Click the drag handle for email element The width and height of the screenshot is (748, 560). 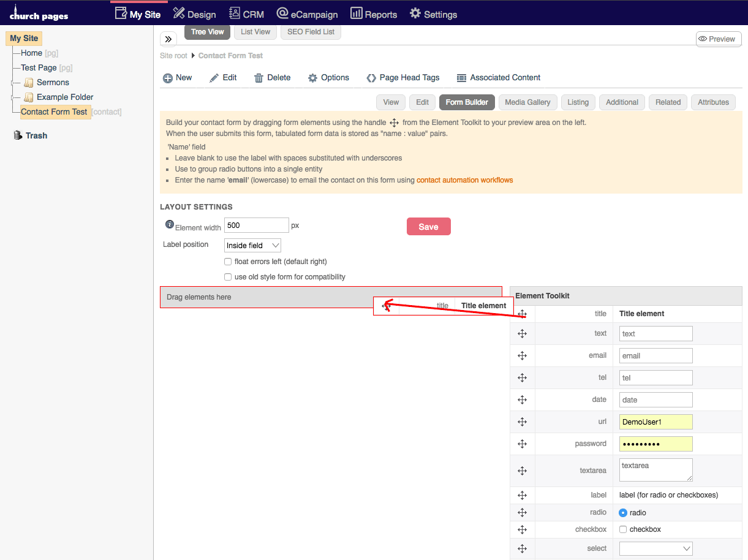tap(522, 356)
